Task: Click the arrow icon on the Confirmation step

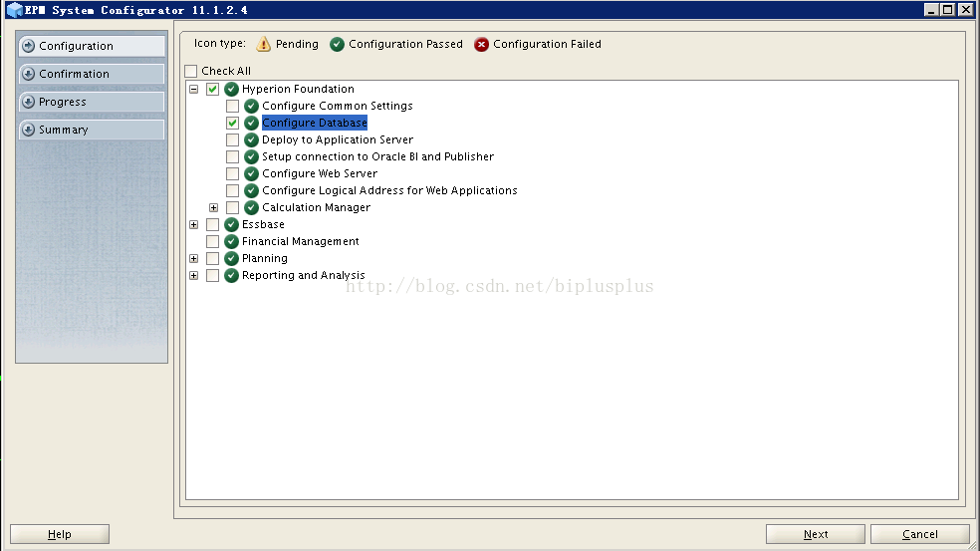Action: coord(28,74)
